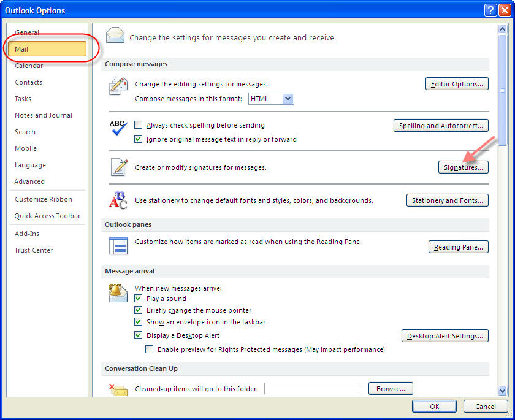Viewport: 515px width, 420px height.
Task: Switch to the Calendar category
Action: pos(29,65)
